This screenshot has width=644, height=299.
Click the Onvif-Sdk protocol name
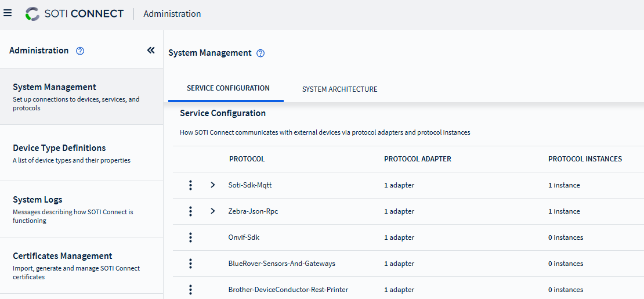(x=244, y=237)
